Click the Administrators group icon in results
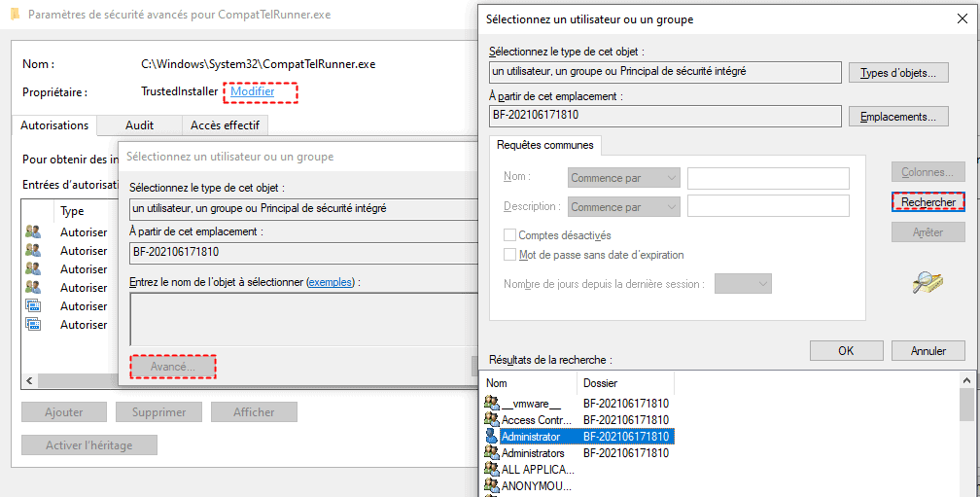980x497 pixels. tap(492, 453)
